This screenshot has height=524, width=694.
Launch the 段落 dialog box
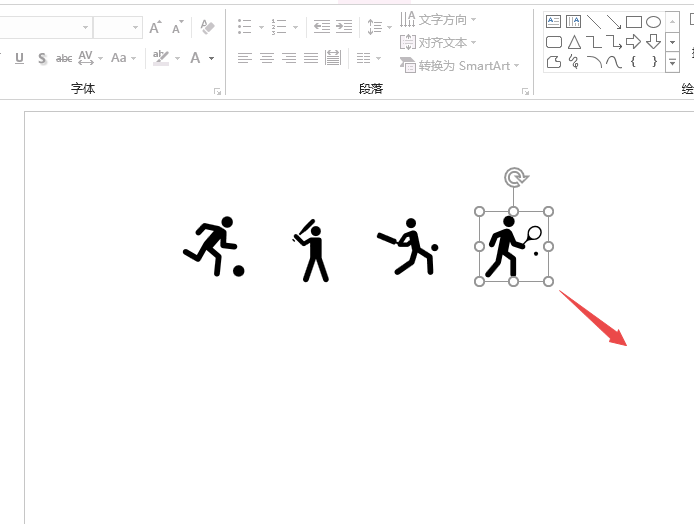525,91
